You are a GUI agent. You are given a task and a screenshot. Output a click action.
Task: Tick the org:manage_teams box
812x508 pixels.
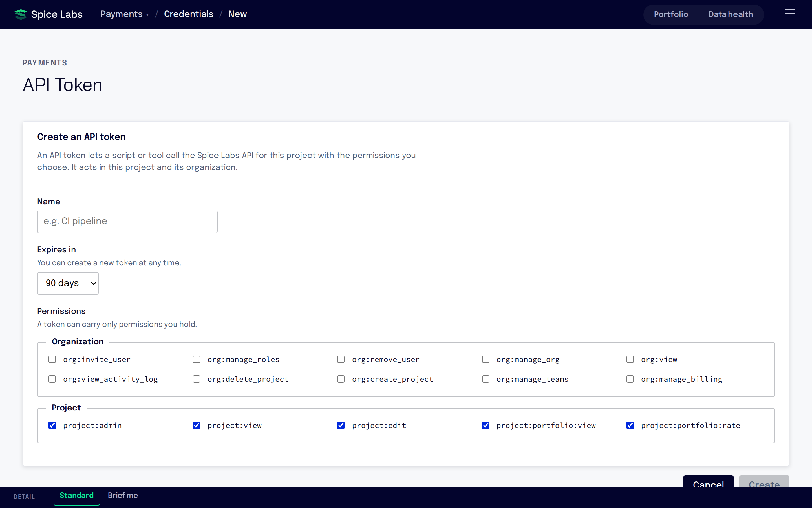tap(486, 379)
